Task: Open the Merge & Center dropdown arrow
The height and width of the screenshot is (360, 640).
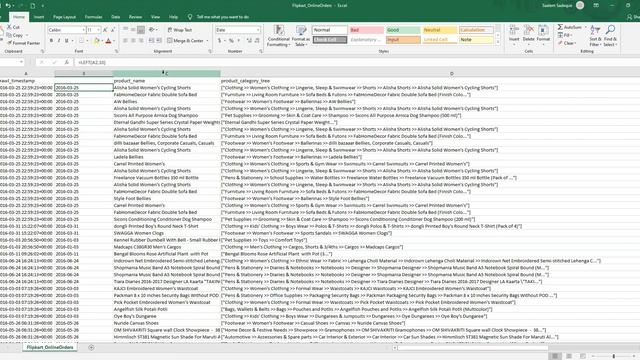Action: pos(207,41)
